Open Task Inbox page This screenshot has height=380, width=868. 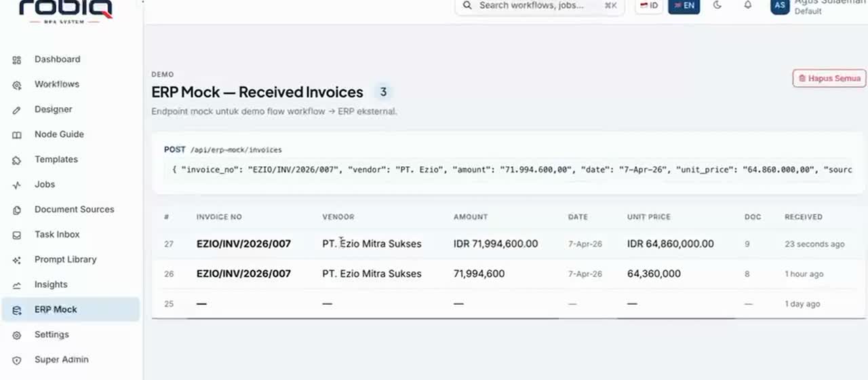[x=57, y=235]
